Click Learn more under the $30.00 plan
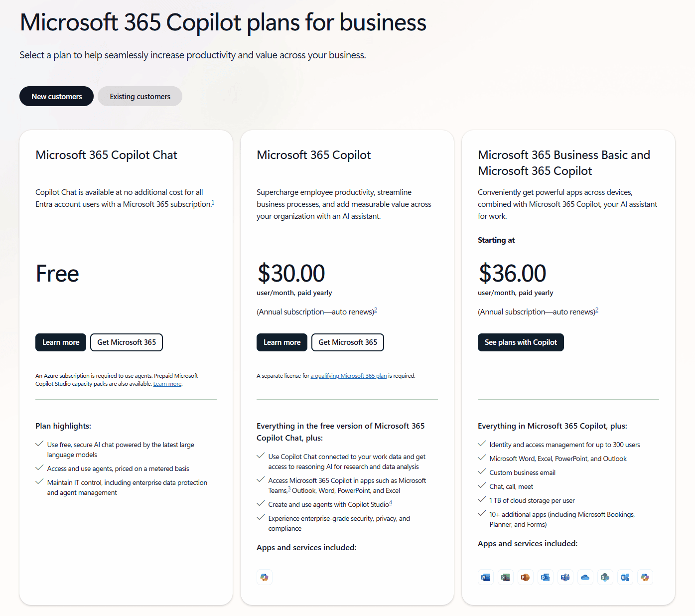This screenshot has height=616, width=695. tap(282, 342)
